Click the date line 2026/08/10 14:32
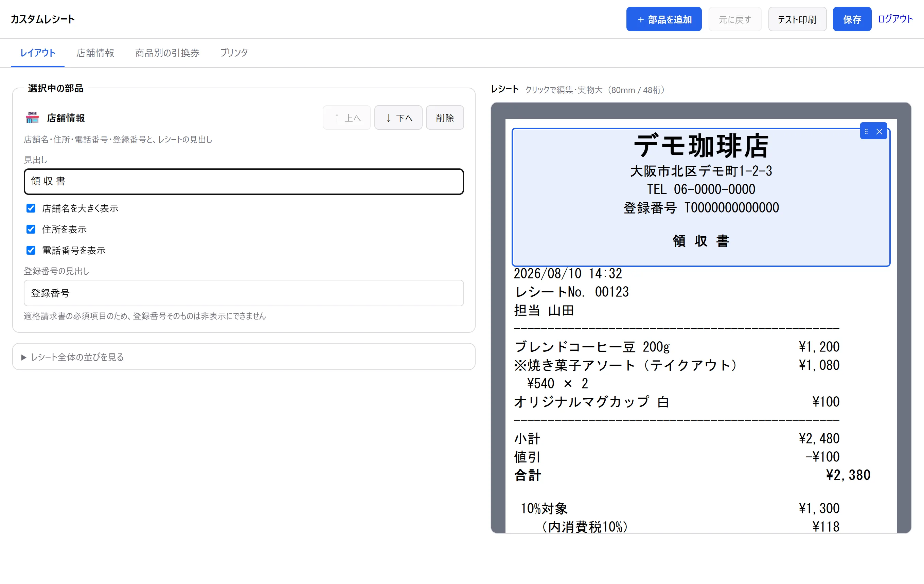 [568, 274]
